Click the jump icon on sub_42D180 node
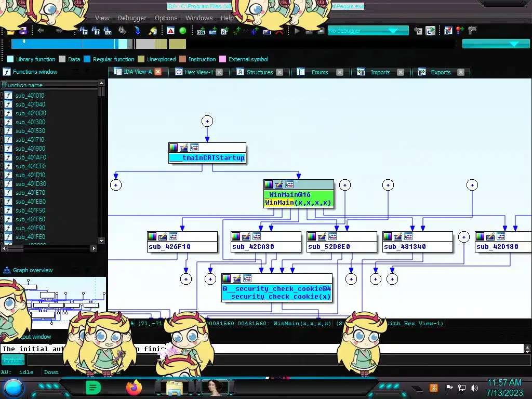Viewport: 532px width, 399px height. pos(501,236)
